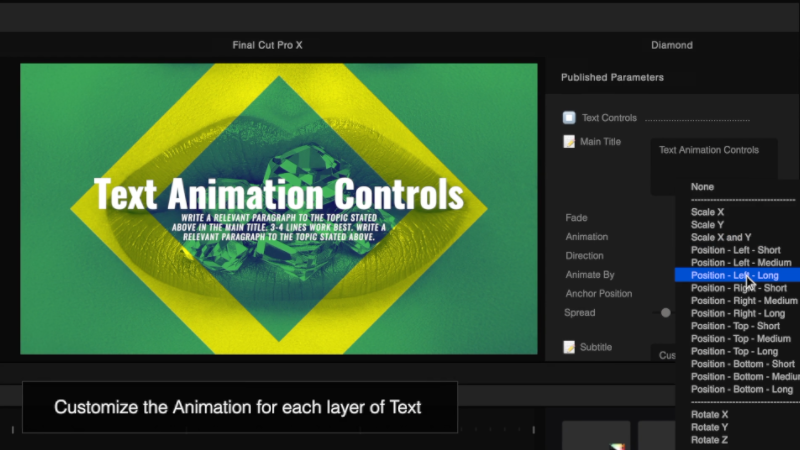Select Position - Left - Short
This screenshot has height=450, width=800.
coord(735,250)
